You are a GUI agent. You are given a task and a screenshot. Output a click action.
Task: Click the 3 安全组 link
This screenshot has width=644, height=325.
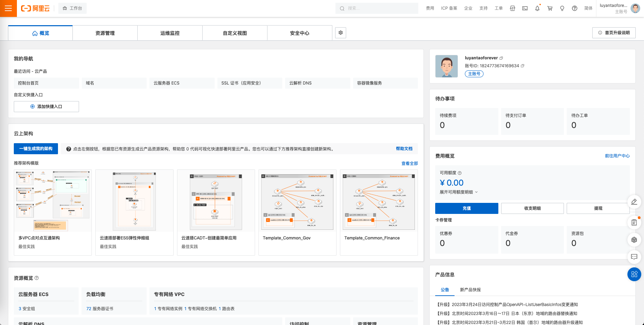point(27,309)
